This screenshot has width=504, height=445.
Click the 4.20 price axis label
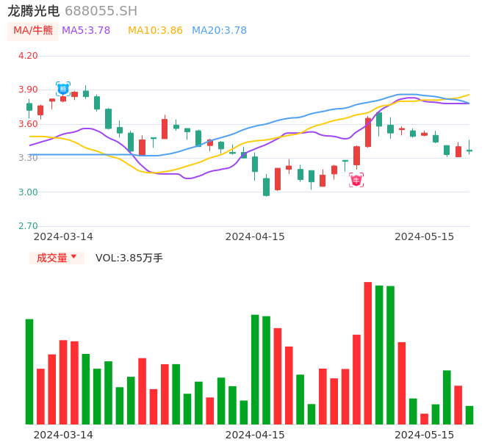(x=28, y=56)
